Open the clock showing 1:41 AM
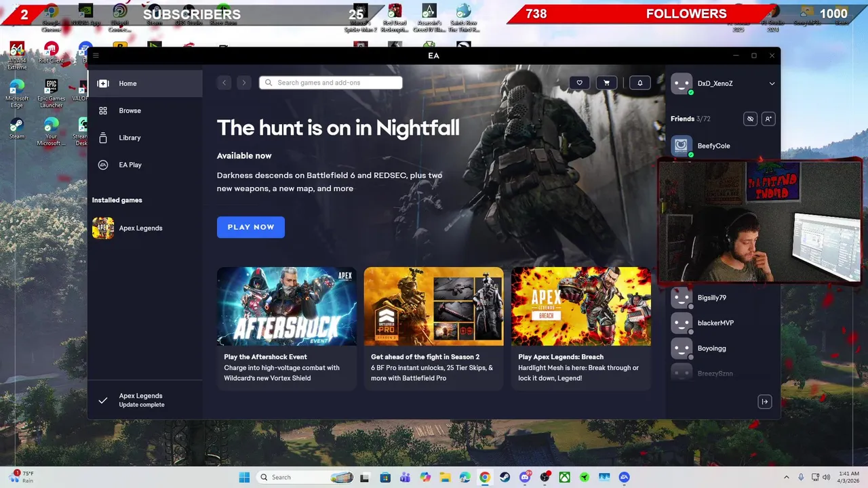This screenshot has width=868, height=488. [x=849, y=477]
